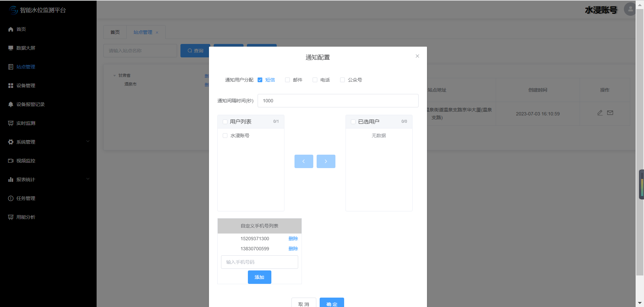Click the 水浸账号 username in header
644x307 pixels.
click(601, 10)
